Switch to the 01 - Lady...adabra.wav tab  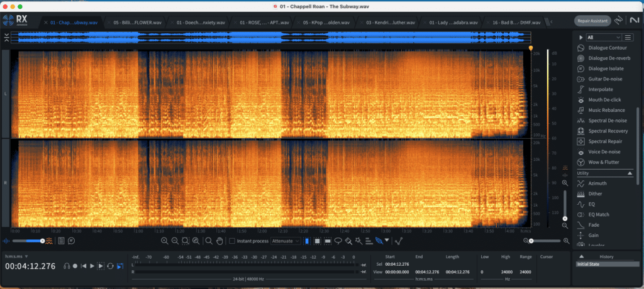(x=450, y=22)
